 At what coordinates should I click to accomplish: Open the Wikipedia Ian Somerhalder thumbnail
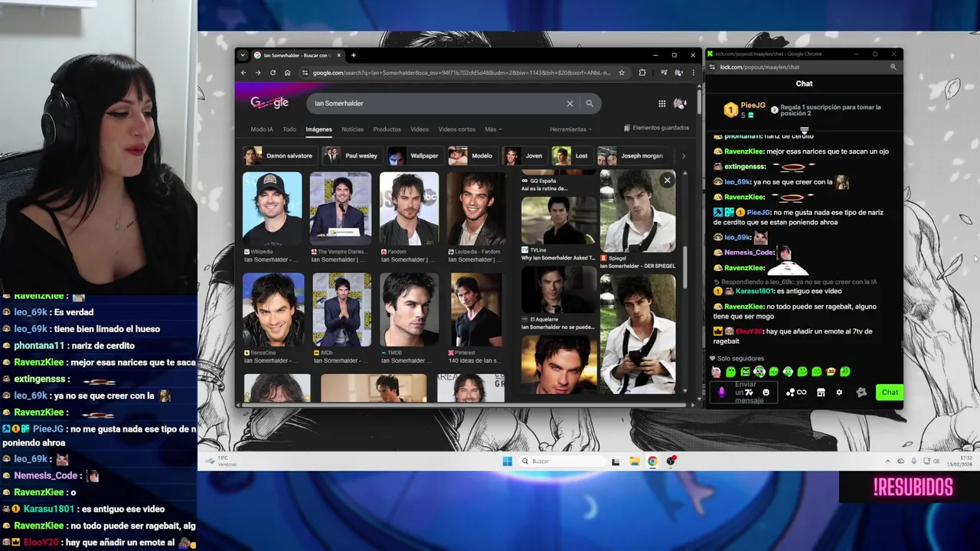point(273,209)
